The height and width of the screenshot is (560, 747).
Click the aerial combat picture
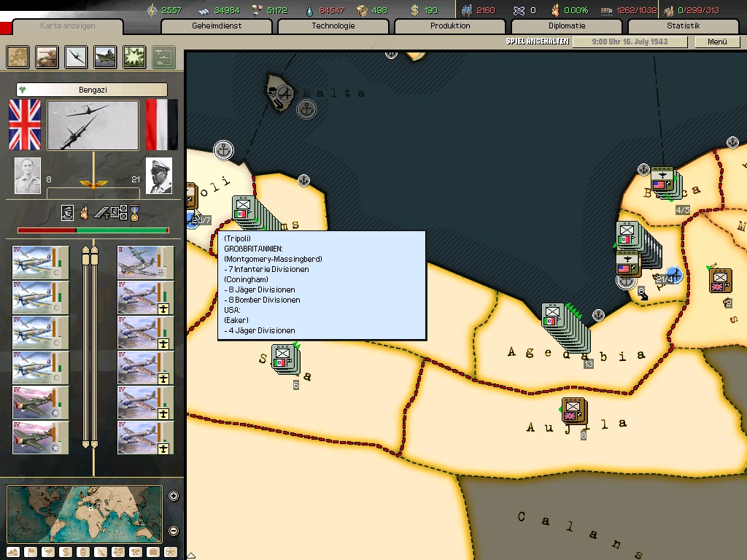tap(93, 125)
